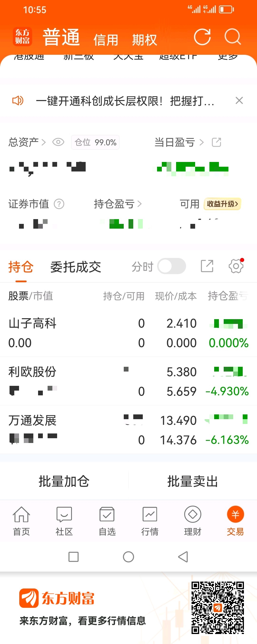
Task: Open 自选 in bottom navigation
Action: point(107,522)
